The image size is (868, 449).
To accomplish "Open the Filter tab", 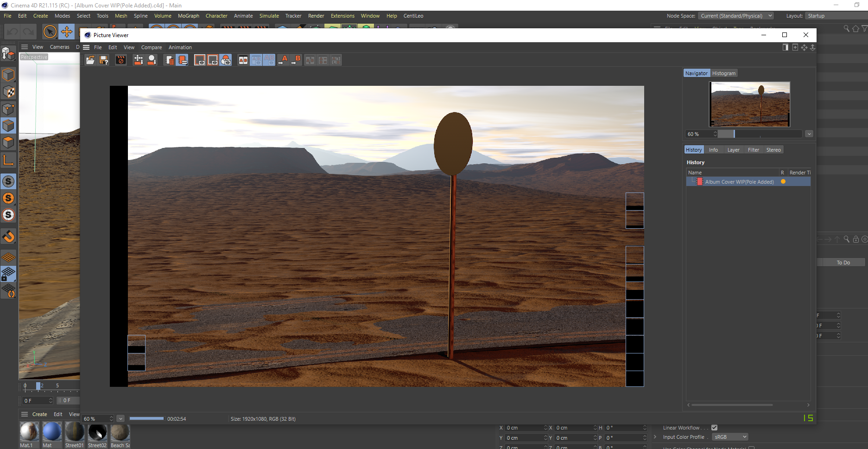I will pyautogui.click(x=754, y=150).
